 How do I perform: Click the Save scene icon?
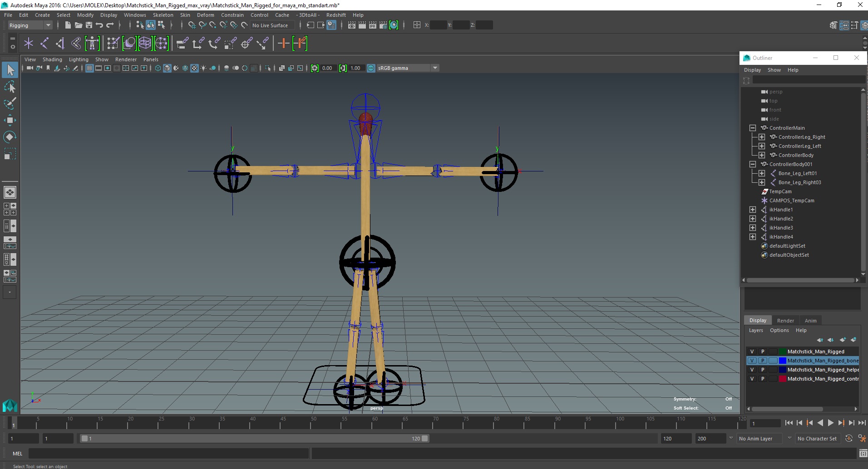pyautogui.click(x=89, y=25)
